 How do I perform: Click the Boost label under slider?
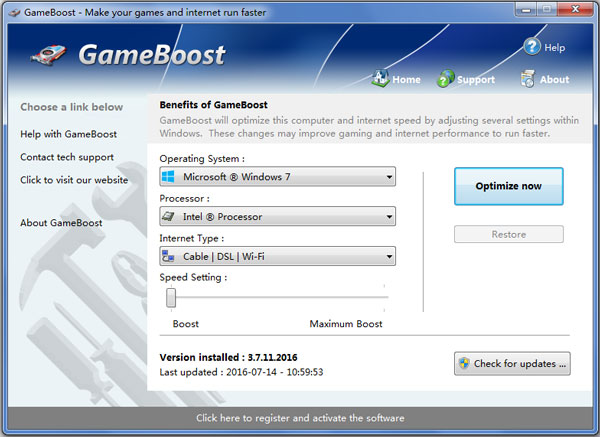186,324
